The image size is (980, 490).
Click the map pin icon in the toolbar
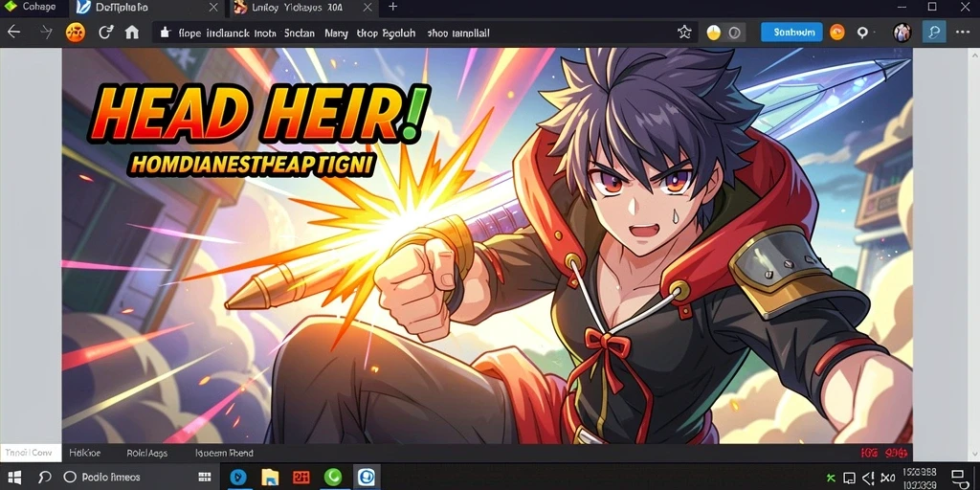862,33
